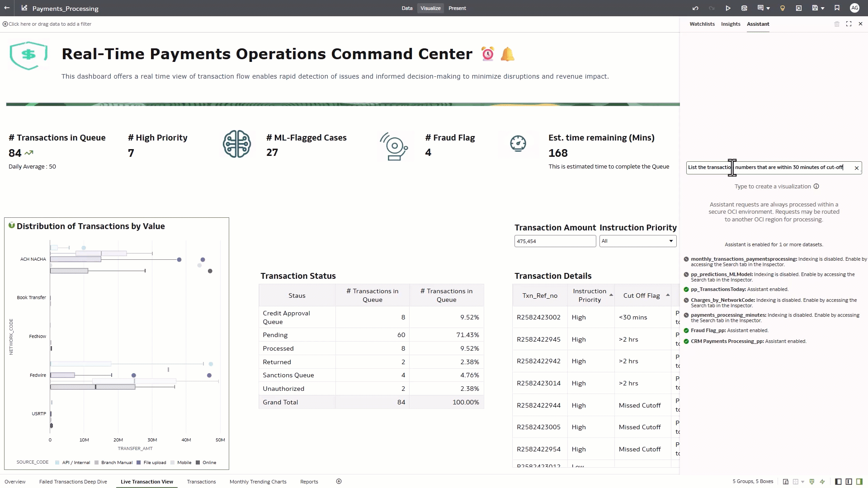
Task: Click the Transaction Amount input field
Action: pos(555,241)
